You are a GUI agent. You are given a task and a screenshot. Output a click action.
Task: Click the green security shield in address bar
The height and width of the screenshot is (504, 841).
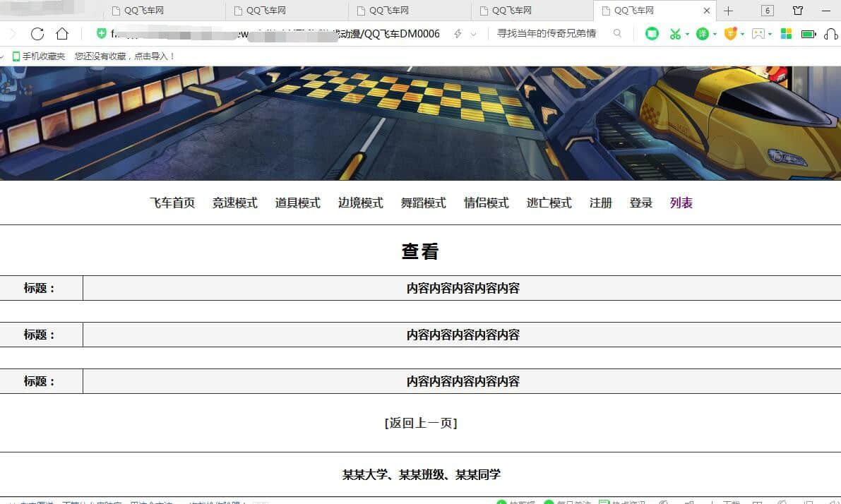102,34
